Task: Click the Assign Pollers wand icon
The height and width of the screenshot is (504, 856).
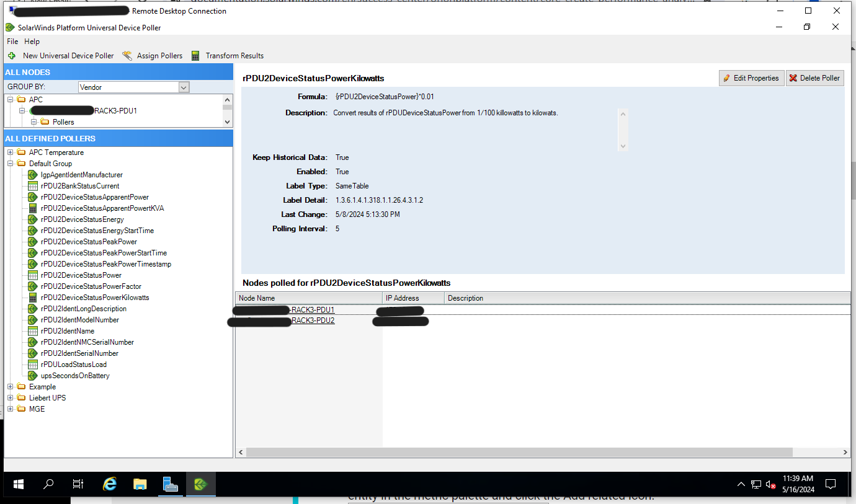Action: pyautogui.click(x=127, y=56)
